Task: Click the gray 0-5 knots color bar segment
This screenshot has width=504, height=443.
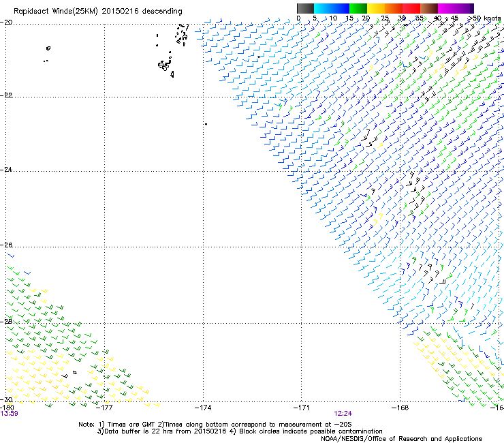Action: click(305, 8)
